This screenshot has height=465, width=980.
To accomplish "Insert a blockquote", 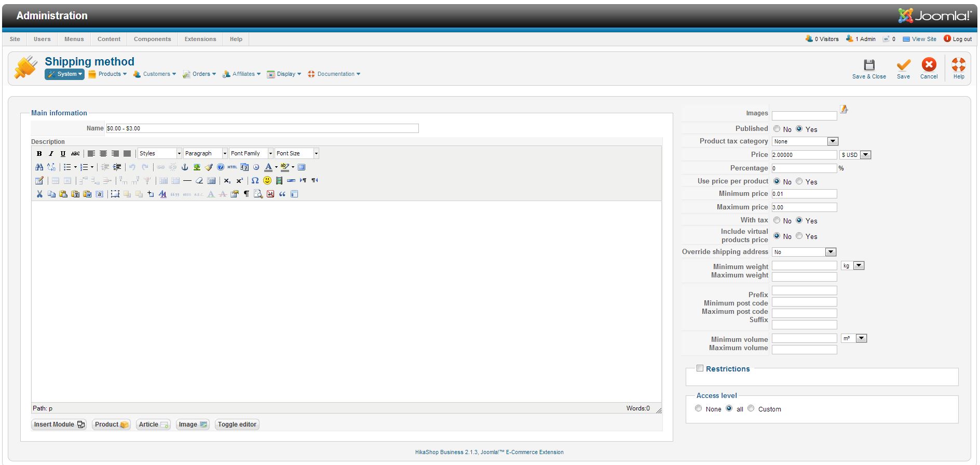I will tap(282, 194).
